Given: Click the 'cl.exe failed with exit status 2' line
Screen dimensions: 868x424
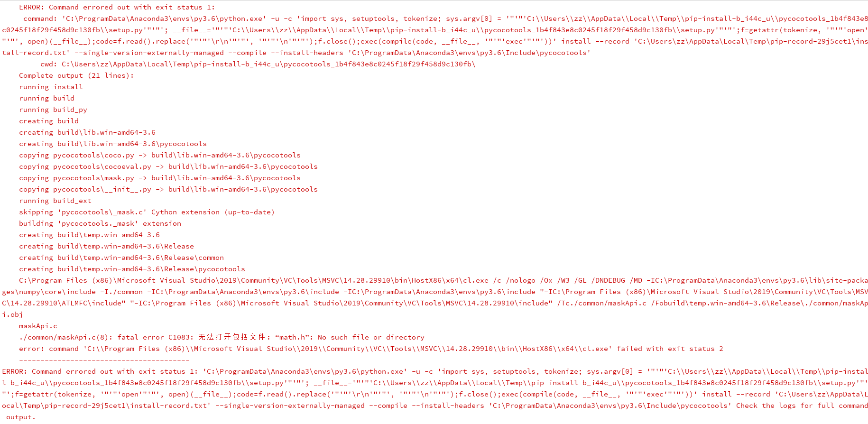Looking at the screenshot, I should point(371,349).
